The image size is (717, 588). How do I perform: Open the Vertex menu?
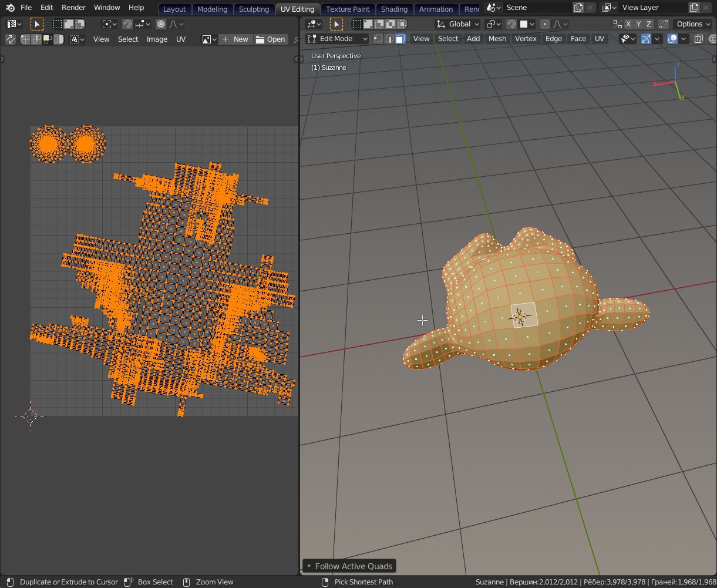pyautogui.click(x=526, y=39)
